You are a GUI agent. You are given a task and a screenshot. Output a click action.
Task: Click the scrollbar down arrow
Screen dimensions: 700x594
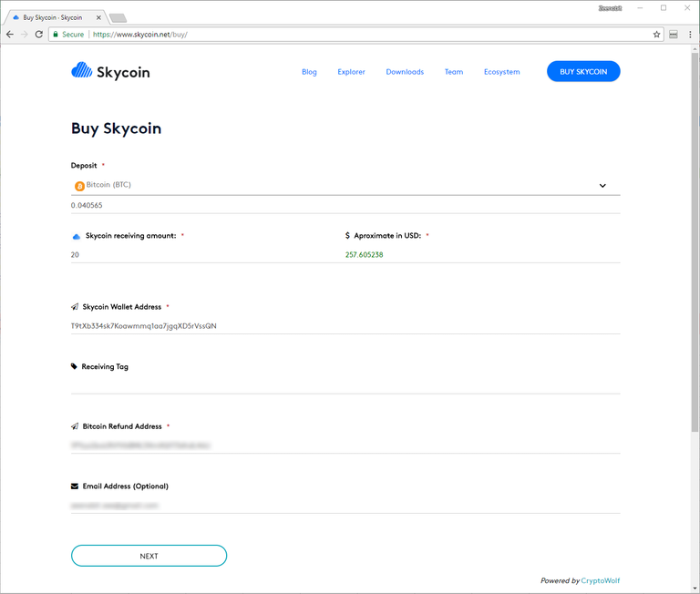[x=695, y=589]
